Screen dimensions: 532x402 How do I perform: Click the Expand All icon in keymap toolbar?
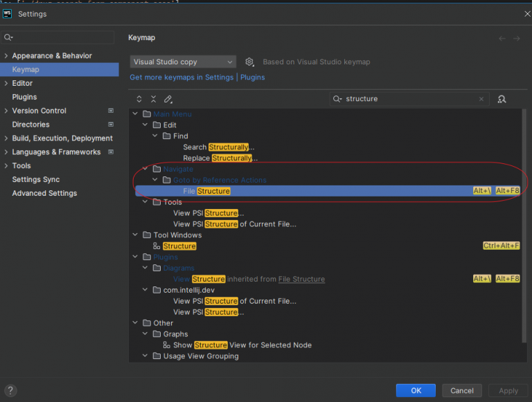tap(139, 99)
